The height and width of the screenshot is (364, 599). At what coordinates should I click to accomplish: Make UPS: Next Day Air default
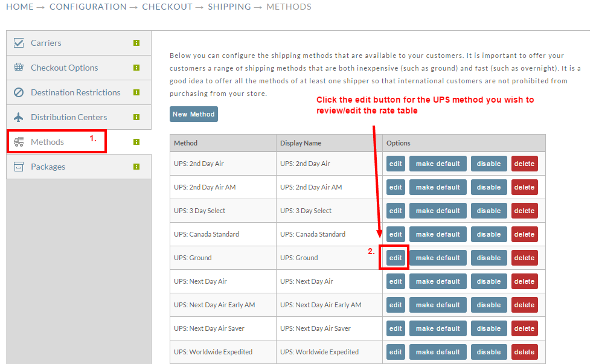(x=438, y=281)
